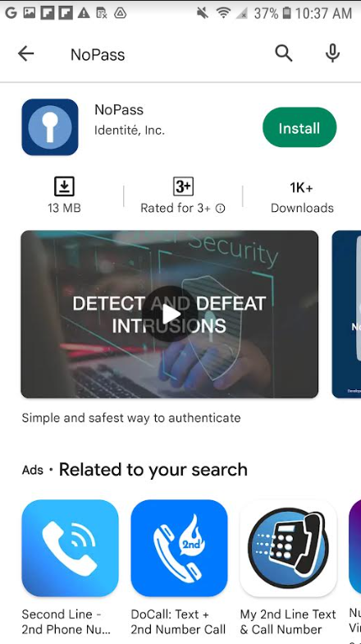Screen dimensions: 361x644
Task: Open the muted sound status bar icon
Action: (202, 13)
